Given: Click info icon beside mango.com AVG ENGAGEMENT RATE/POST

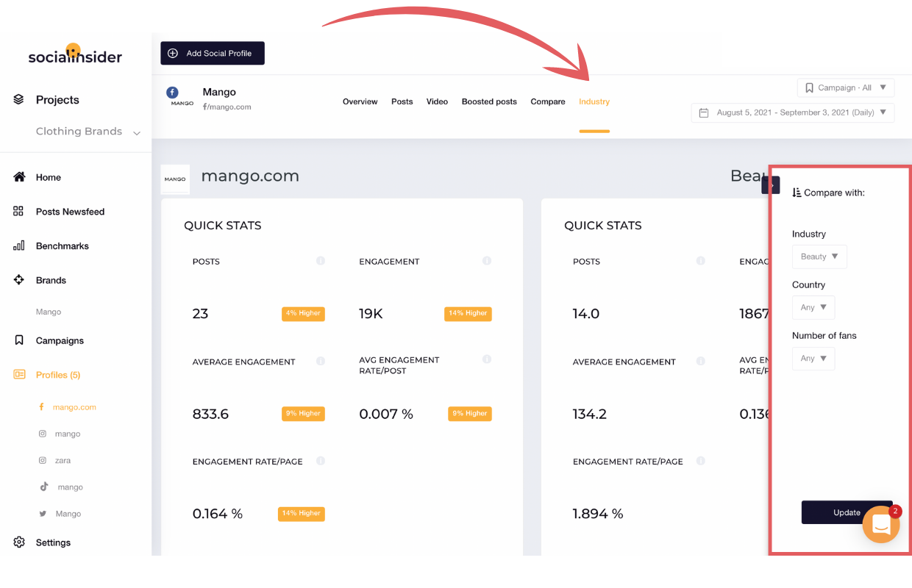Looking at the screenshot, I should pos(487,359).
